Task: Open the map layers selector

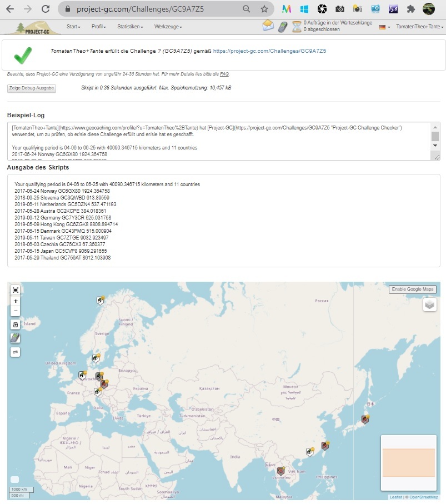Action: click(429, 305)
